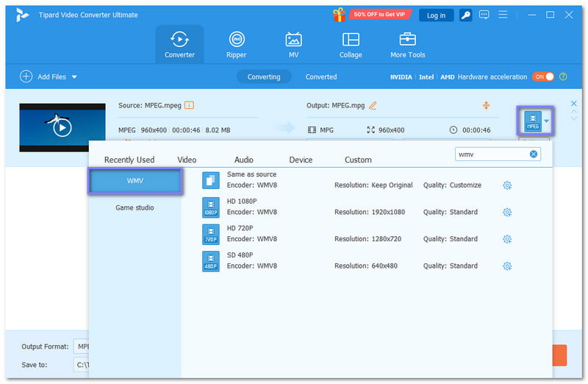The image size is (588, 384).
Task: Click the 'Source: MPEG.mpeg' label
Action: tap(150, 105)
